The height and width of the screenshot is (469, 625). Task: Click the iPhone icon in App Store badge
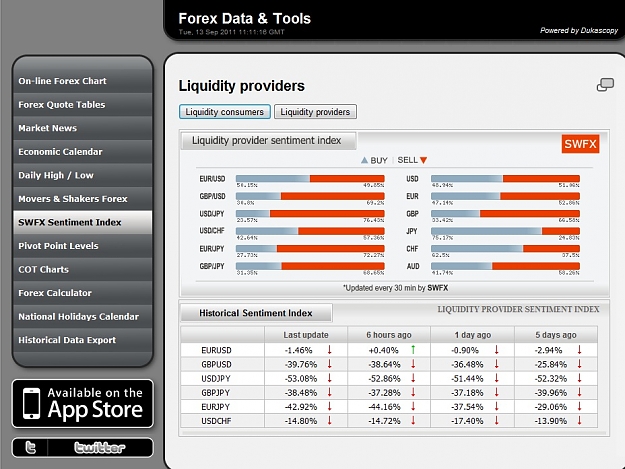(31, 403)
